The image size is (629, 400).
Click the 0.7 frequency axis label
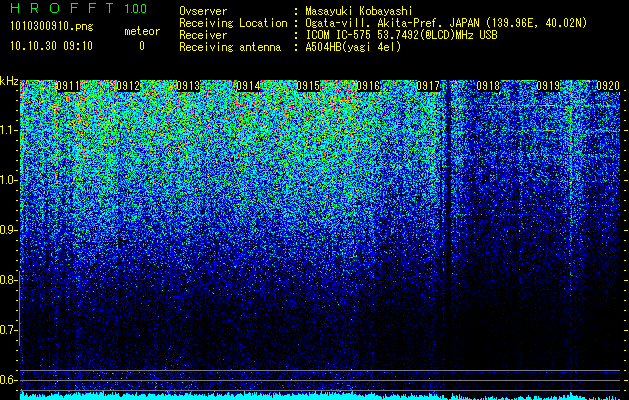click(x=7, y=330)
